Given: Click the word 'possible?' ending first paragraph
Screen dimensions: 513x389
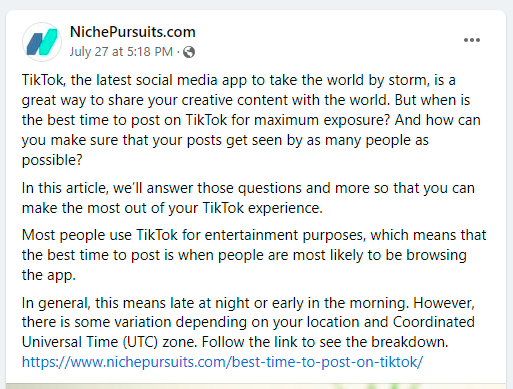Looking at the screenshot, I should point(52,160).
